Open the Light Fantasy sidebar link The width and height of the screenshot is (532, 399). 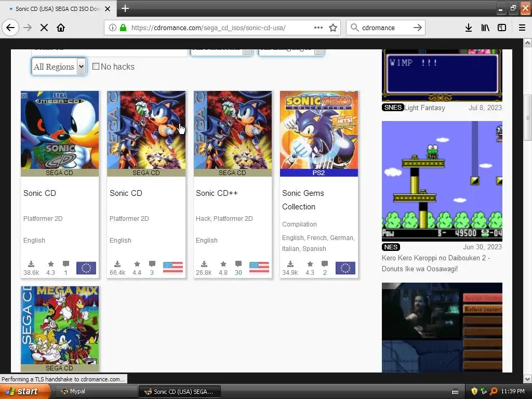424,108
